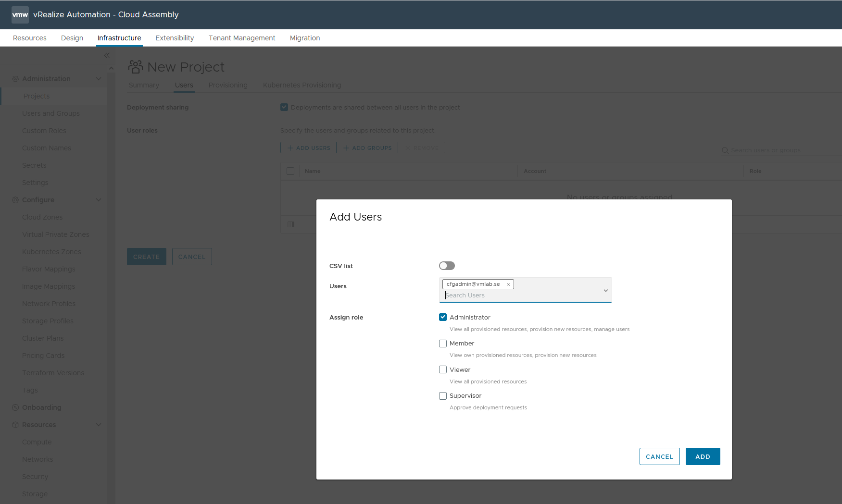The height and width of the screenshot is (504, 842).
Task: Switch to the Provisioning project tab
Action: tap(228, 85)
